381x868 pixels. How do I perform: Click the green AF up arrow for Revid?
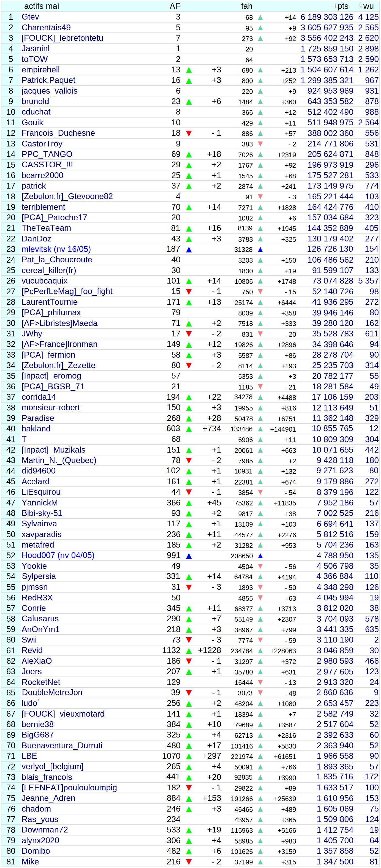[x=189, y=651]
